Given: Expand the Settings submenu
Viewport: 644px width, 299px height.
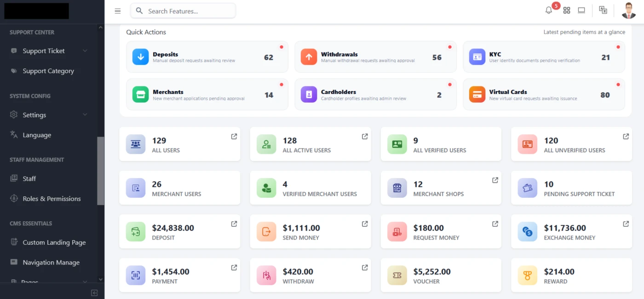Looking at the screenshot, I should coord(49,115).
